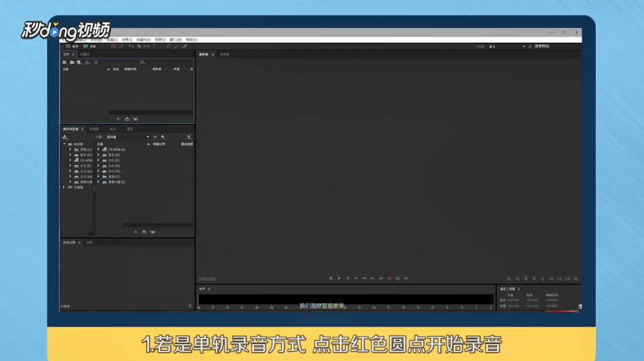
Task: Switch to the 效果组 tab
Action: [x=94, y=129]
